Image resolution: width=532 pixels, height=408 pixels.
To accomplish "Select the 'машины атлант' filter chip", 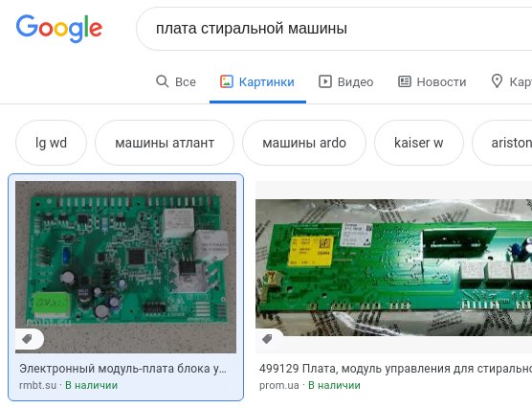I will tap(165, 143).
